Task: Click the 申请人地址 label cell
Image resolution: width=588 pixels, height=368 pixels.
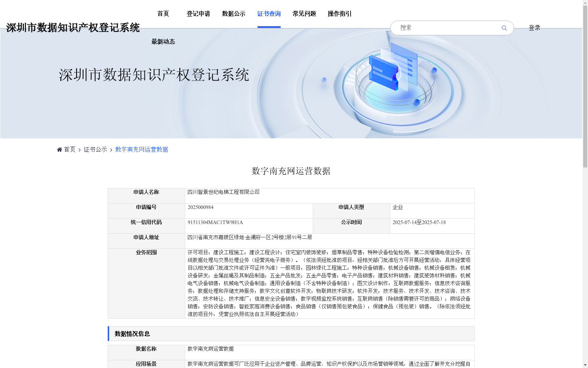Action: click(x=146, y=241)
